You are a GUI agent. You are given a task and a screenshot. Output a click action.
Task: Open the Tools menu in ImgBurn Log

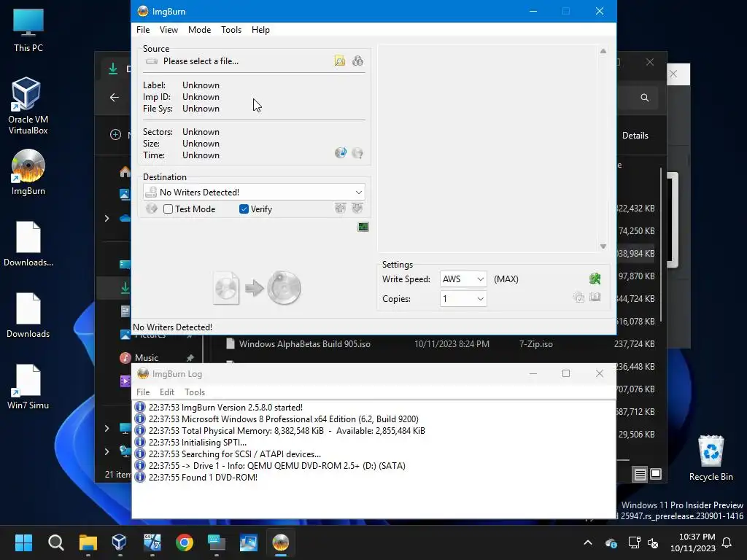coord(194,392)
